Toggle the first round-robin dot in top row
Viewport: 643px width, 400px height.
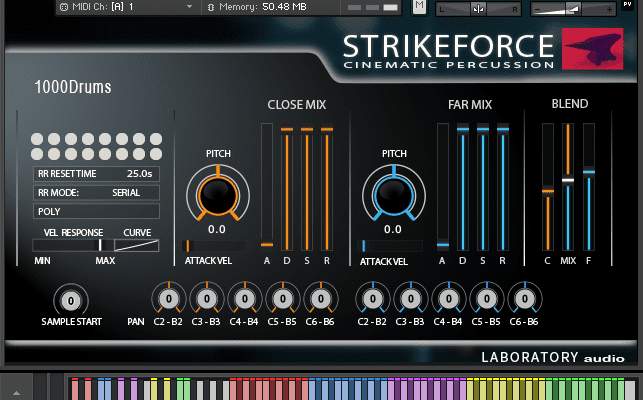(x=37, y=140)
